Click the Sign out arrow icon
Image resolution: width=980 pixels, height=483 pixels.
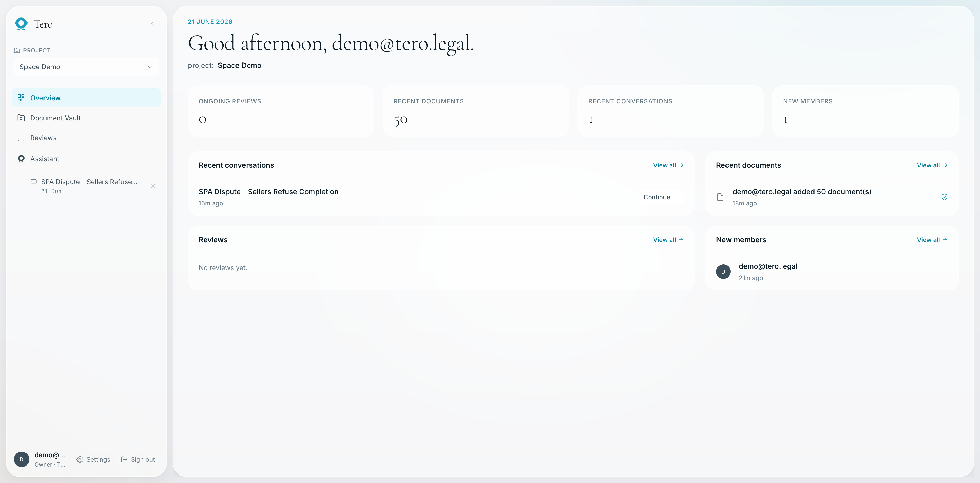124,459
